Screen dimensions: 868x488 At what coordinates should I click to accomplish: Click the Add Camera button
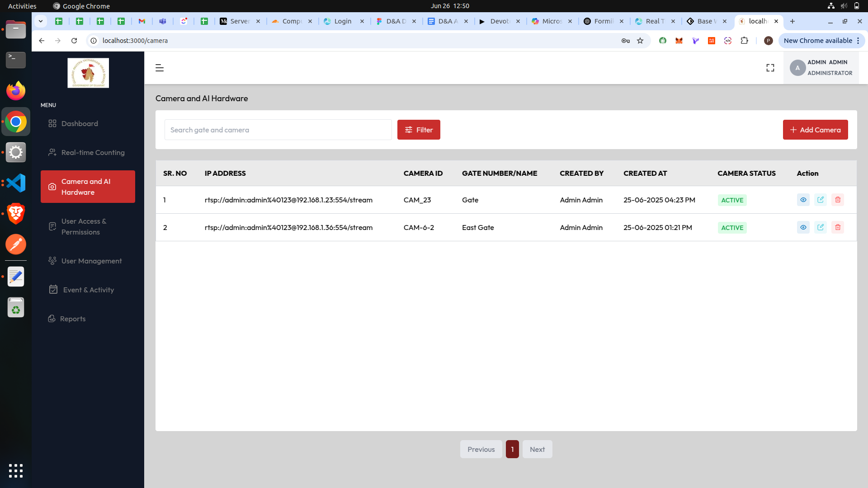click(x=815, y=130)
